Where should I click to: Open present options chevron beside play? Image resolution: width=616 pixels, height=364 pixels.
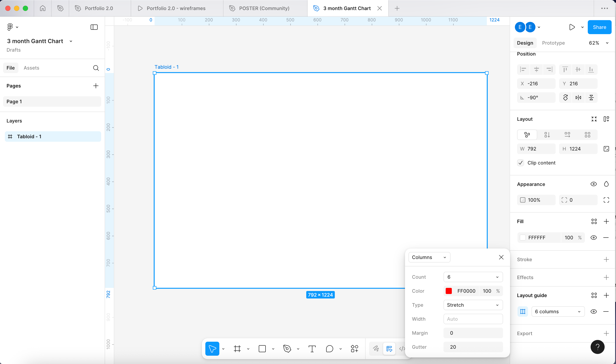pyautogui.click(x=582, y=27)
